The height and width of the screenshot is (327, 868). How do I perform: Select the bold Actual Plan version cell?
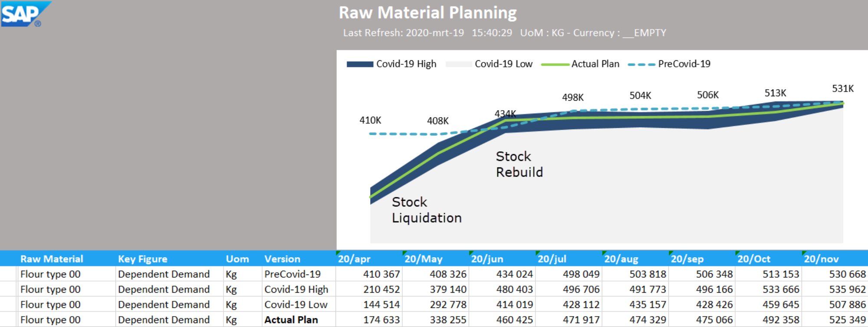291,320
